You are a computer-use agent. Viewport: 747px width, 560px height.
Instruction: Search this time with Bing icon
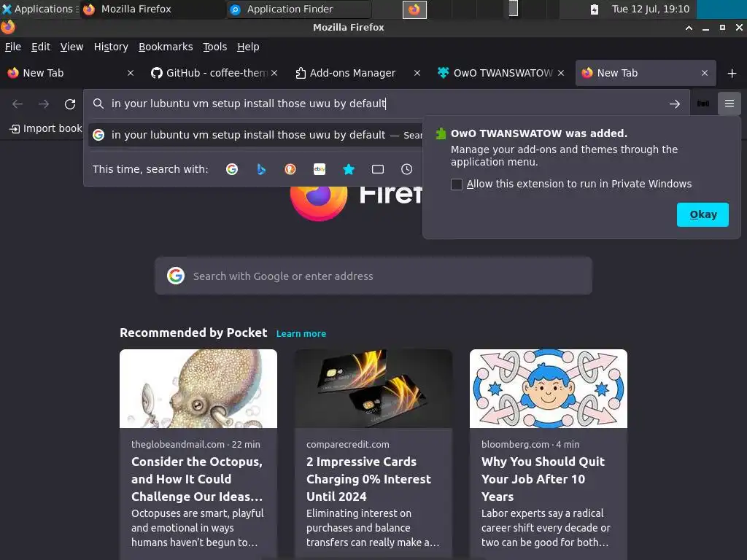pyautogui.click(x=261, y=169)
